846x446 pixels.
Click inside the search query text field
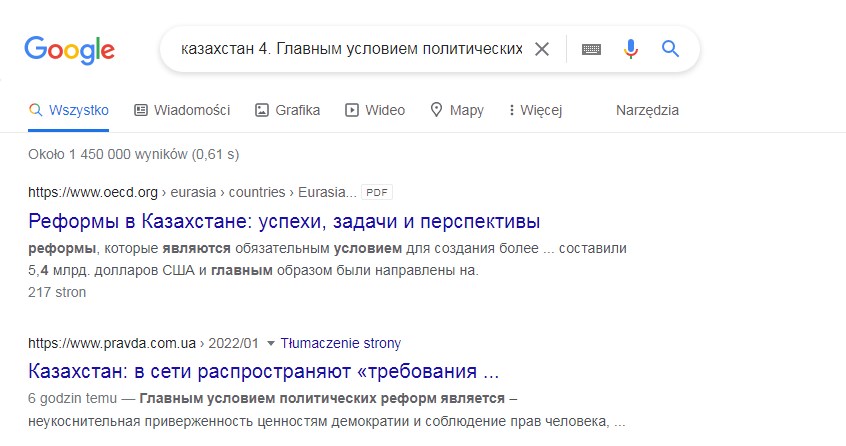[352, 49]
